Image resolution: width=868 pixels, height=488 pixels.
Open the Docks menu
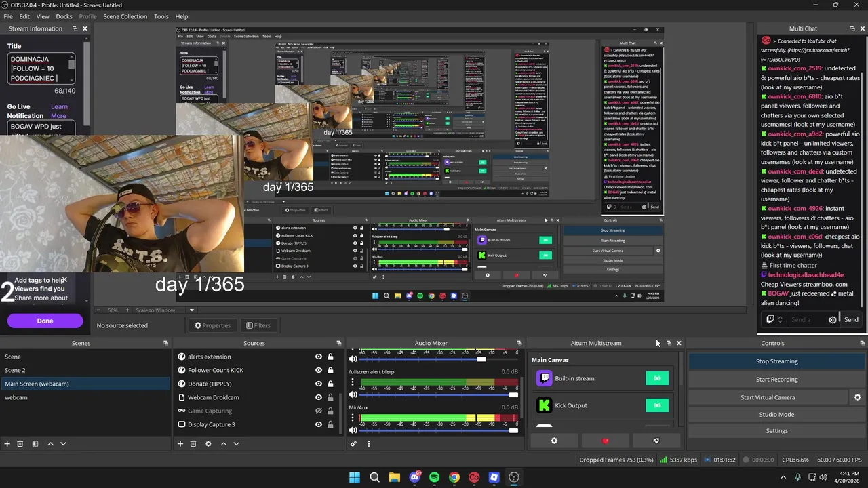click(x=64, y=16)
